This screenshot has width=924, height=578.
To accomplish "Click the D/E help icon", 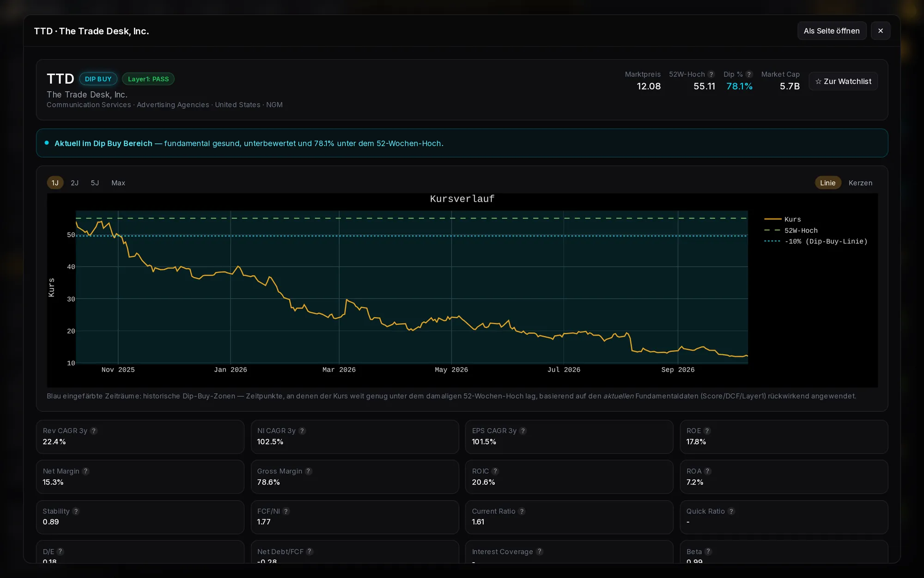I will (x=61, y=552).
